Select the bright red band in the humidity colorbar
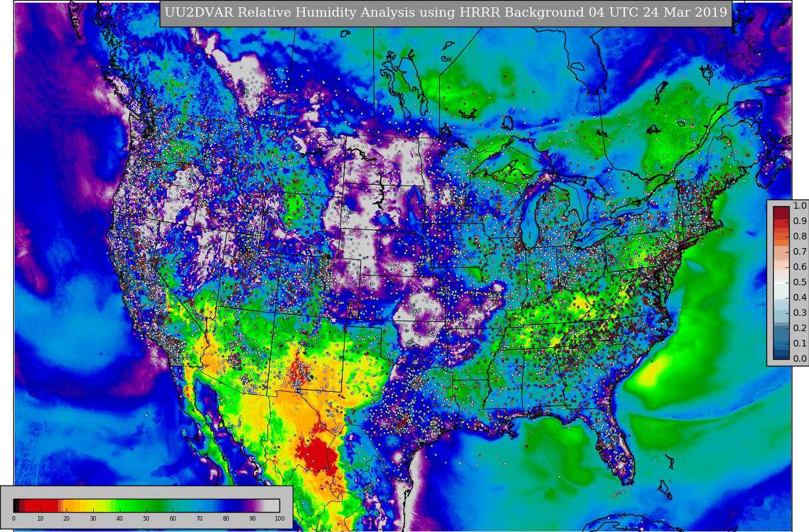The width and height of the screenshot is (809, 532). 41,505
